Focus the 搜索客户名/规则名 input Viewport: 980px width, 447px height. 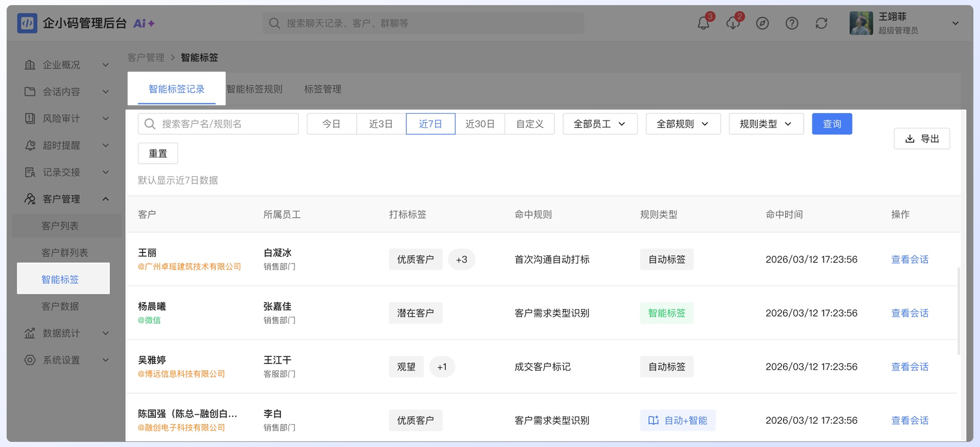(x=218, y=124)
